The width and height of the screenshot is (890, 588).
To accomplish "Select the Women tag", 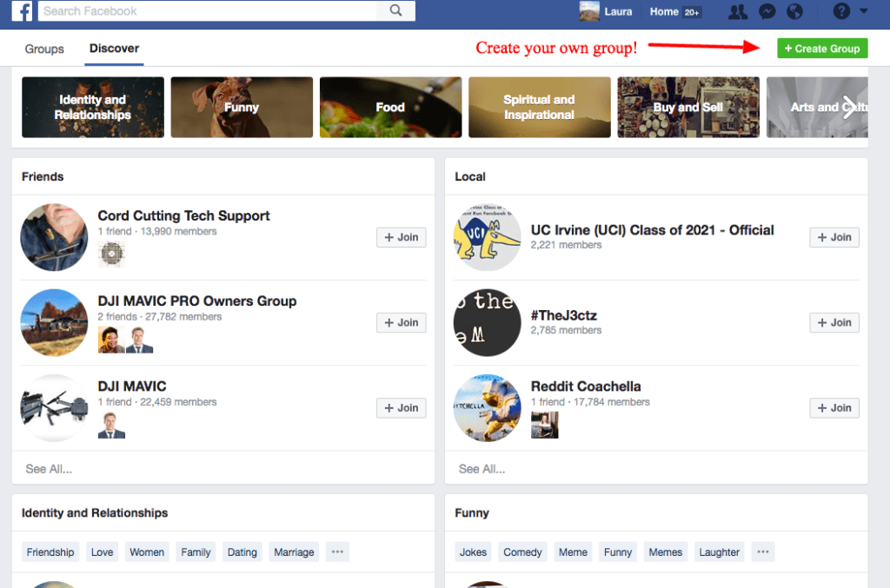I will tap(147, 552).
